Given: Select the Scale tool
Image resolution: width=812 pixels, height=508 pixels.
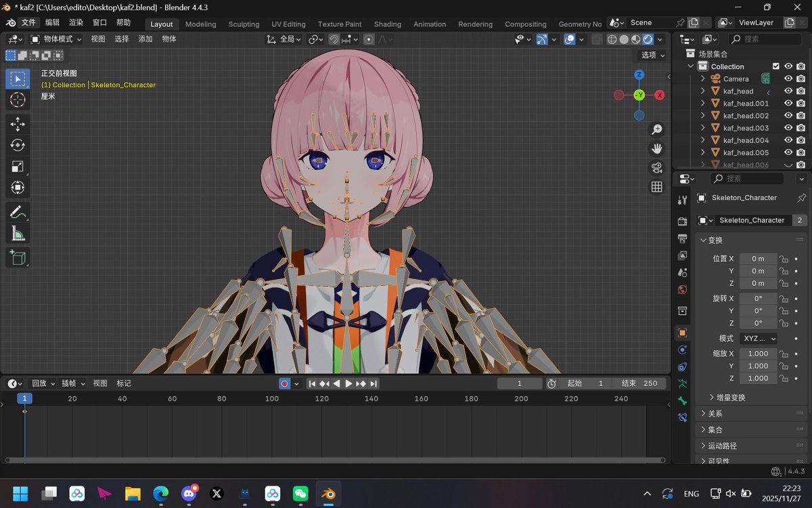Looking at the screenshot, I should click(18, 167).
